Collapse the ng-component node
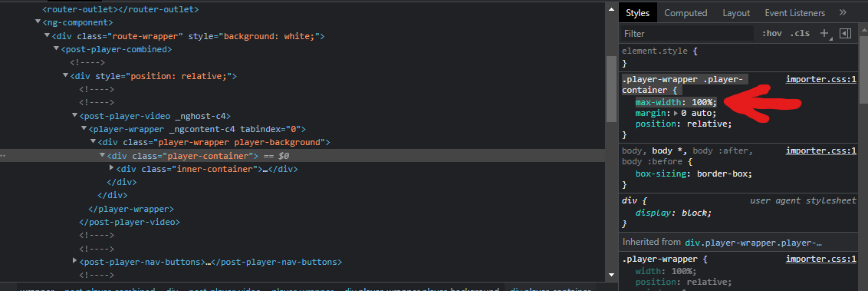This screenshot has height=291, width=868. click(38, 22)
